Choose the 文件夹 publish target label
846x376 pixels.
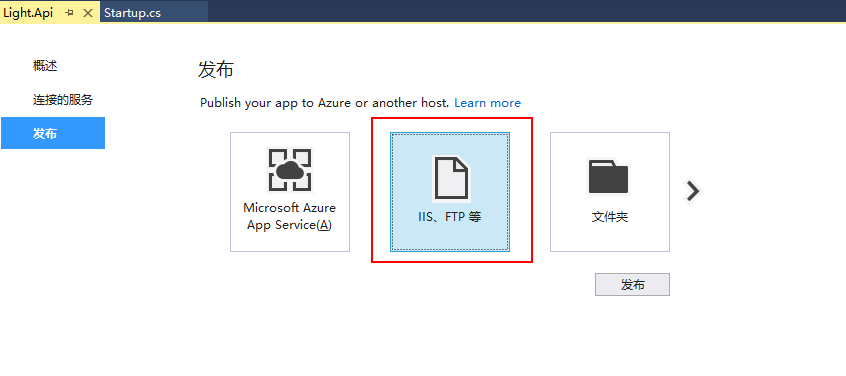coord(610,217)
